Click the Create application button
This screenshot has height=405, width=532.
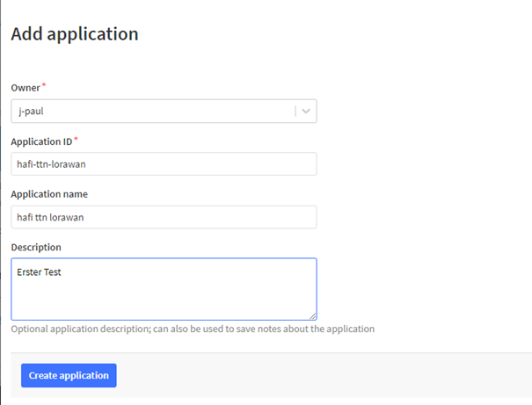[69, 375]
